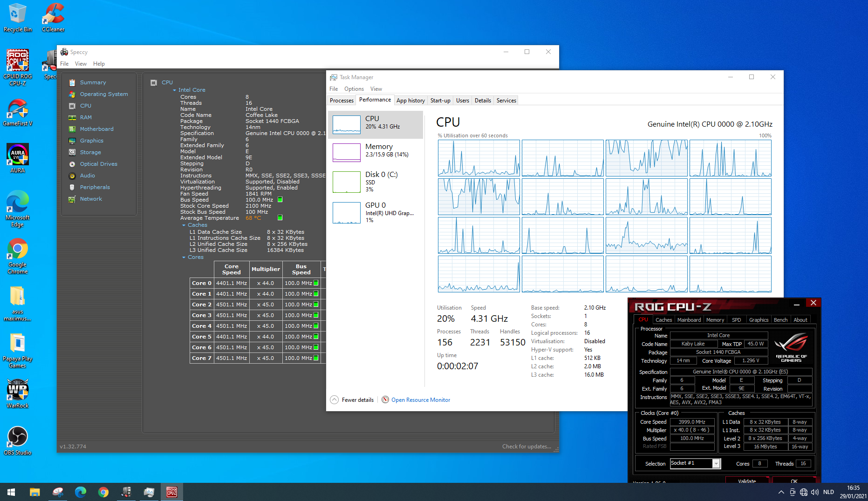Open Storage drive icon in Speccy
This screenshot has width=868, height=501.
72,152
